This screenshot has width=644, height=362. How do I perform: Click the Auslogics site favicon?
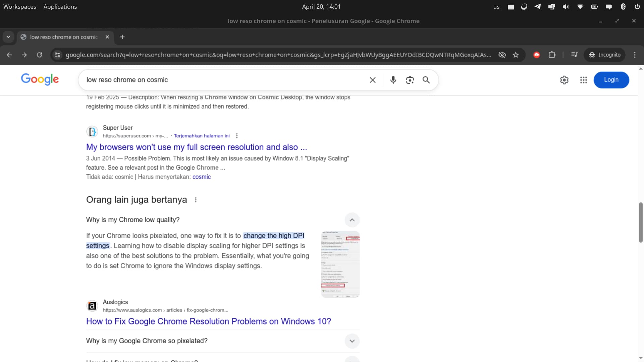[x=92, y=306]
